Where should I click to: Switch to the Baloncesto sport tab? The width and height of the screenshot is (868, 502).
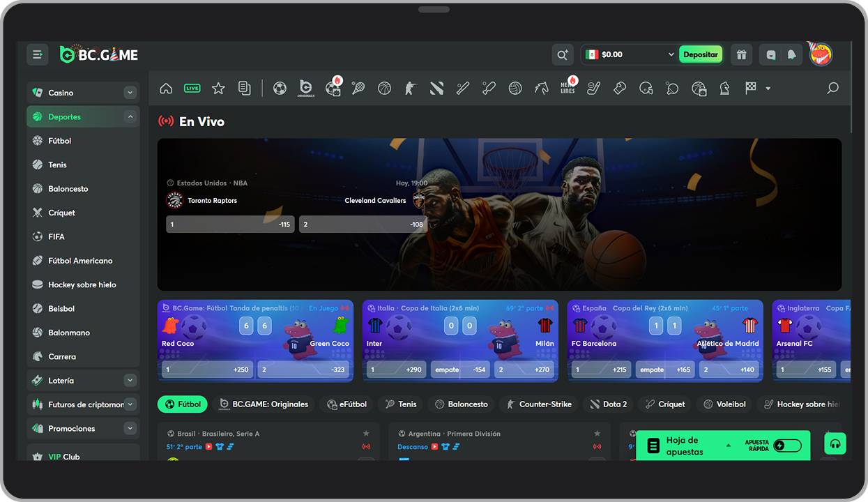(461, 404)
